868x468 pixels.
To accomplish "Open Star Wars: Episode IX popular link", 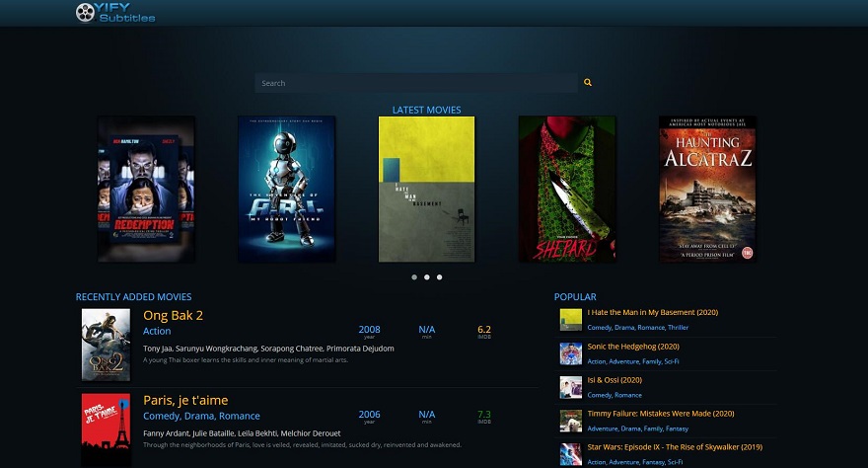I will (x=675, y=447).
